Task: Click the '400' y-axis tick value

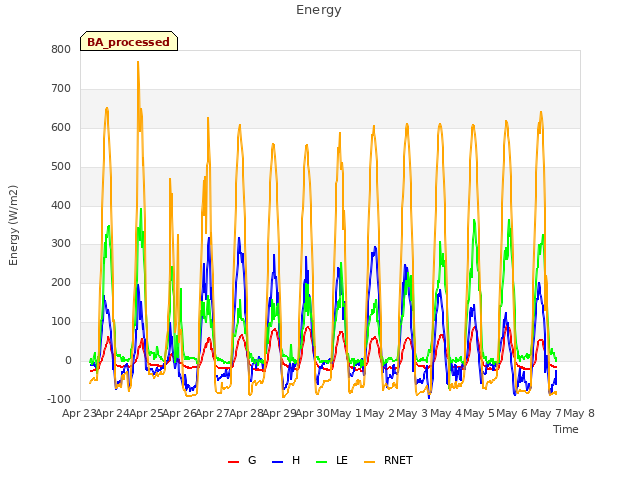Action: coord(61,206)
